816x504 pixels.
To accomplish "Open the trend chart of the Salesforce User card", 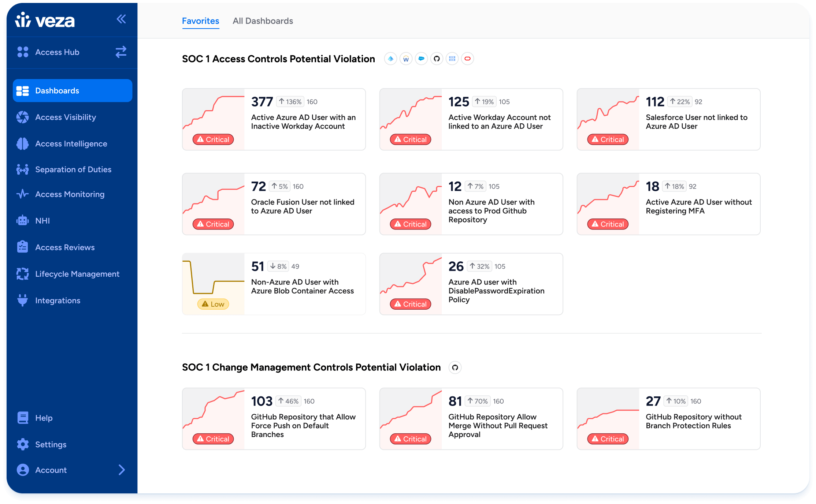I will 608,119.
